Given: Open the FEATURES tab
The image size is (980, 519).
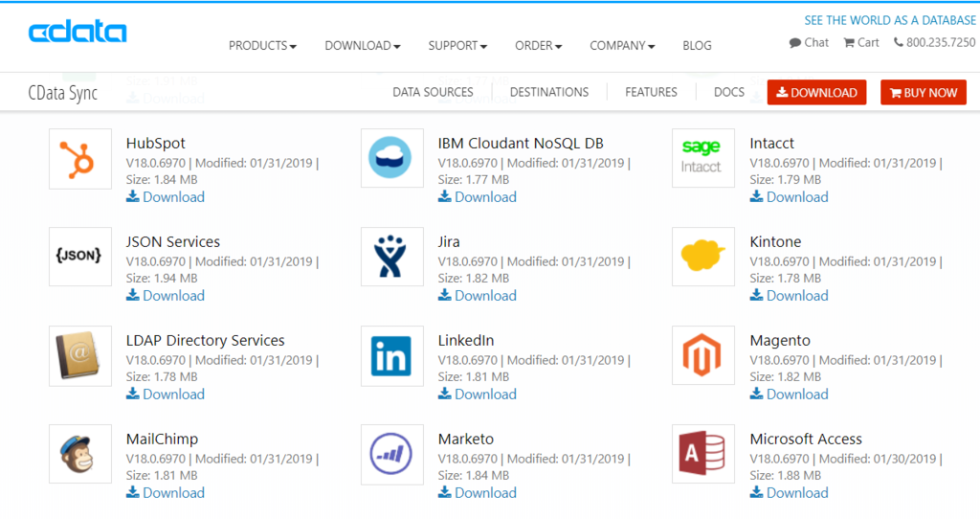Looking at the screenshot, I should pos(651,92).
